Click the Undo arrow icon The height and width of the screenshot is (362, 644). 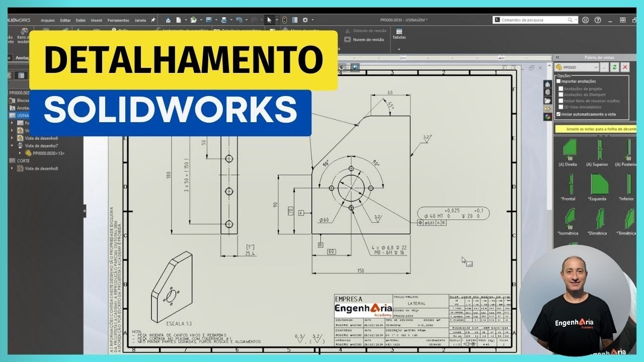tap(239, 20)
